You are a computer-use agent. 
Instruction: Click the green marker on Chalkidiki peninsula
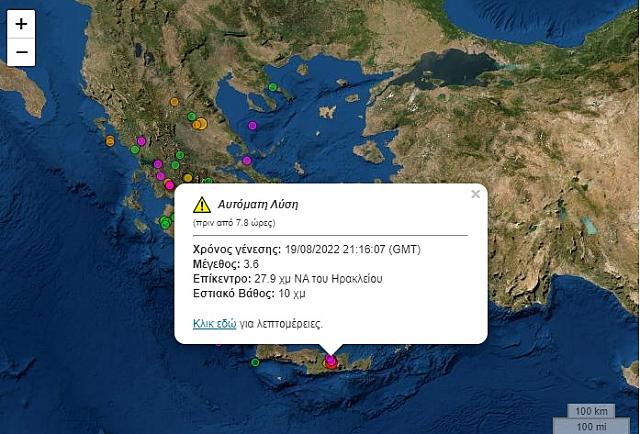[x=273, y=87]
